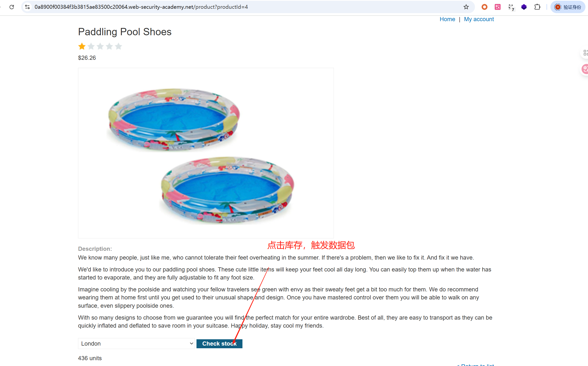Expand the London store location dropdown
Screen dimensions: 588x366
tap(136, 343)
